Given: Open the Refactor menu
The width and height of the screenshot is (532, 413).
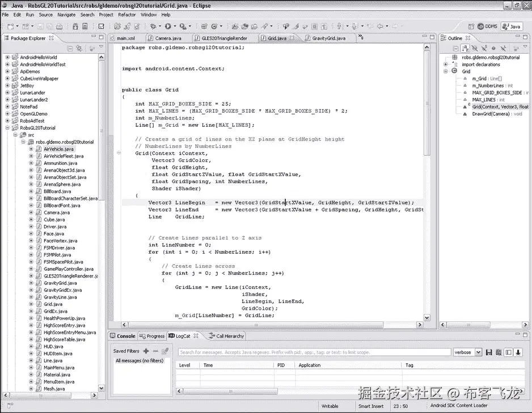Looking at the screenshot, I should click(x=126, y=14).
